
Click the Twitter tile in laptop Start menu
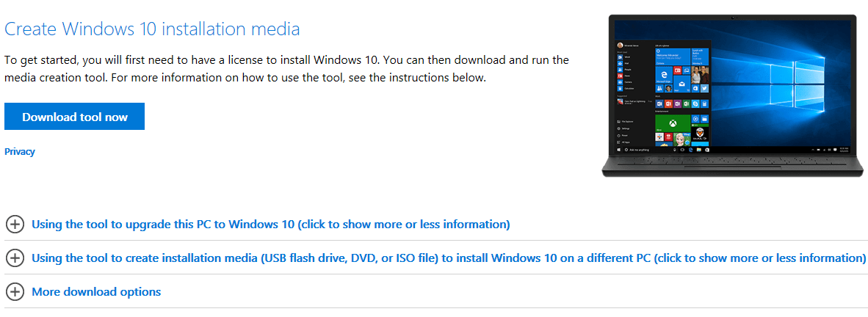click(x=704, y=88)
